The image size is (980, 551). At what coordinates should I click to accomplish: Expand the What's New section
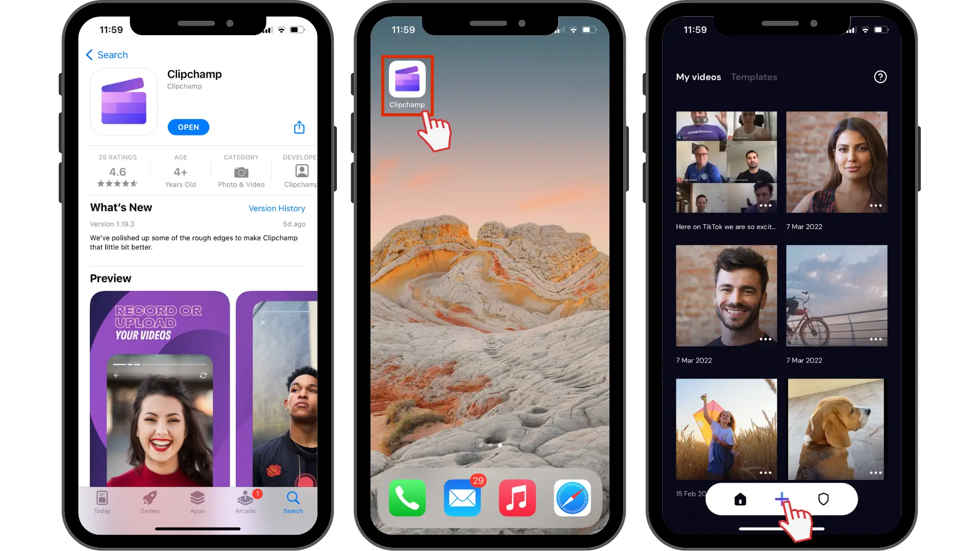120,208
